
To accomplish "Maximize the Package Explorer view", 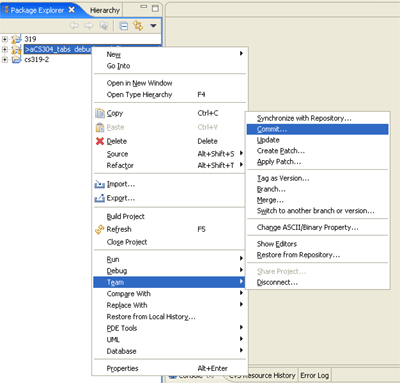I will [x=155, y=8].
